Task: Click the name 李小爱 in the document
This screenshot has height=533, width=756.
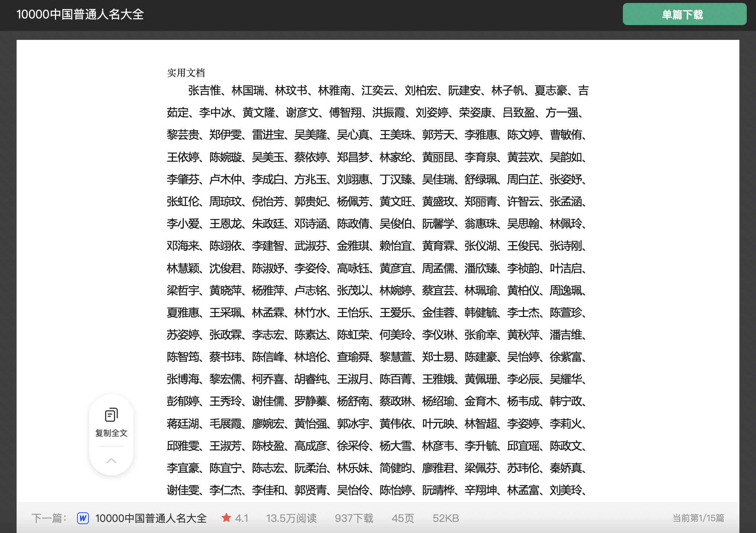Action: point(183,224)
